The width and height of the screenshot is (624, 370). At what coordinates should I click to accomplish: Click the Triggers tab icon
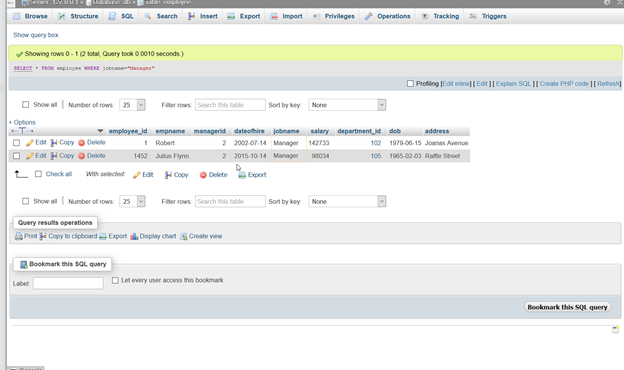click(x=473, y=16)
